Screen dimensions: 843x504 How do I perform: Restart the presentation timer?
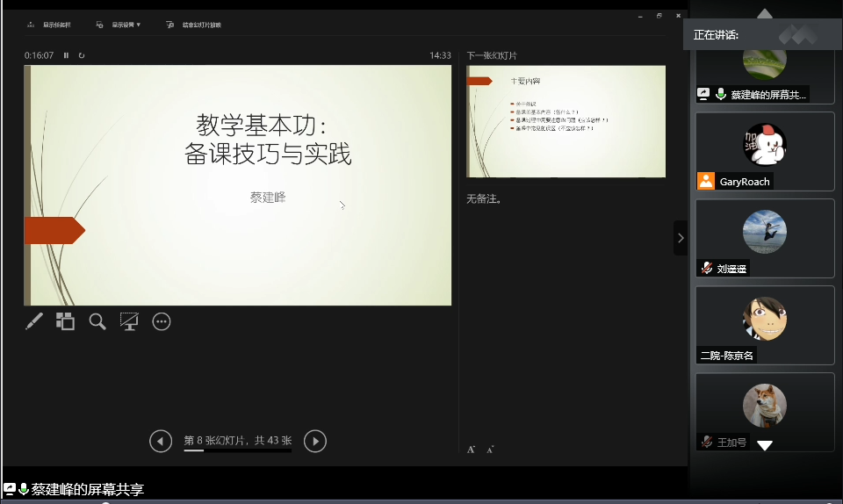click(82, 55)
